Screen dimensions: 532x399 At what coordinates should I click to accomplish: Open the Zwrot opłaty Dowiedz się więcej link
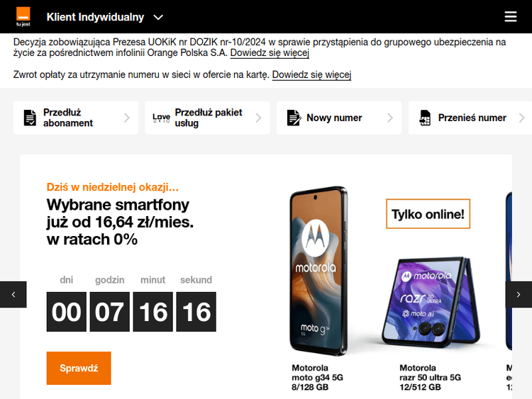(311, 74)
